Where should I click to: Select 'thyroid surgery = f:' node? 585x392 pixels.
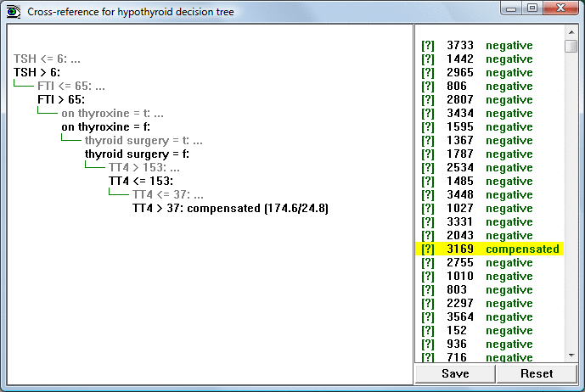click(x=137, y=154)
